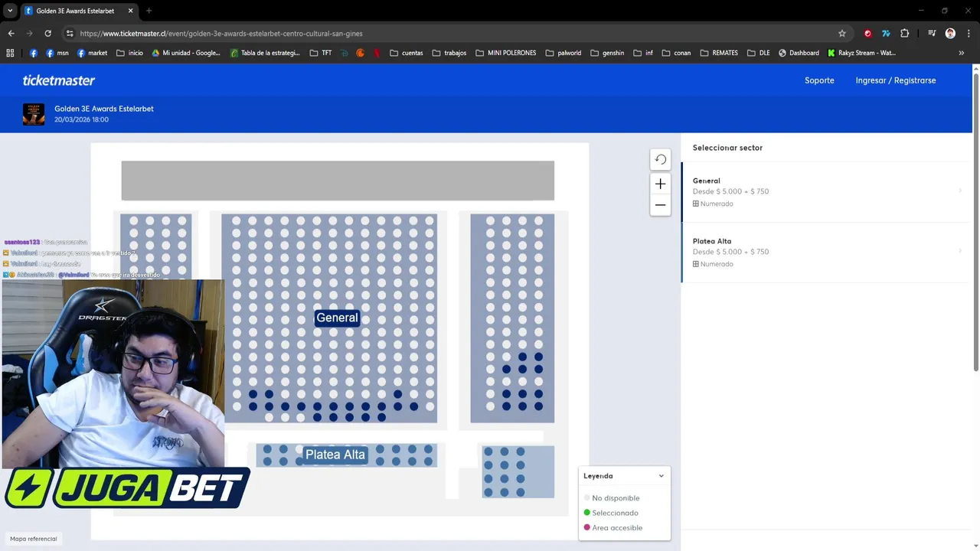The height and width of the screenshot is (551, 980).
Task: Open the red circular extension icon
Action: (x=867, y=34)
